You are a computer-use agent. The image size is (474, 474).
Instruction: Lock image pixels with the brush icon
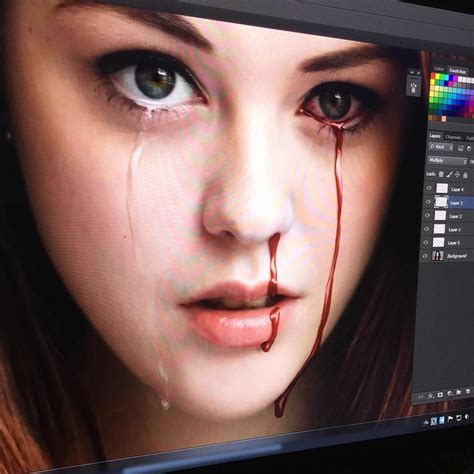tap(449, 174)
